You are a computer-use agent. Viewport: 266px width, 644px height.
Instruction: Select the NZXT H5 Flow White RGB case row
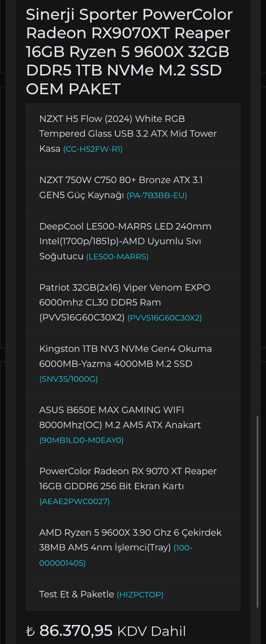click(133, 134)
